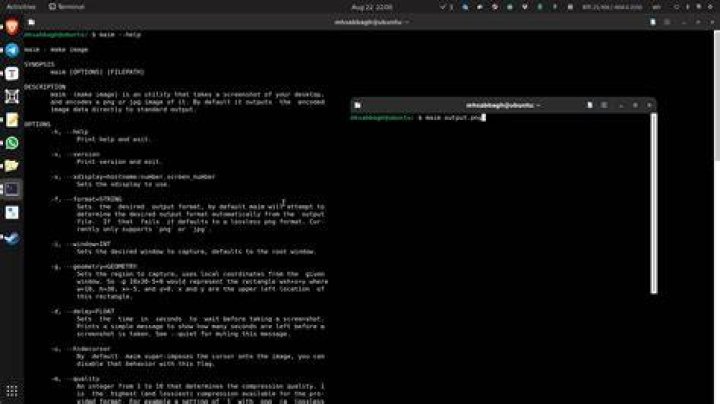The height and width of the screenshot is (404, 720).
Task: Open Brave browser from the dock
Action: coord(12,27)
